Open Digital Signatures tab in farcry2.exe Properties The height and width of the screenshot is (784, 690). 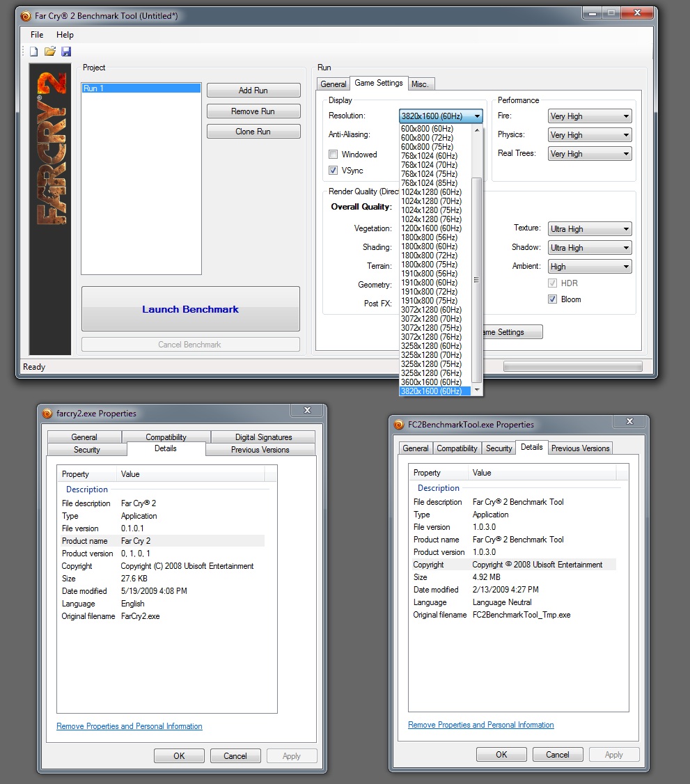click(263, 437)
